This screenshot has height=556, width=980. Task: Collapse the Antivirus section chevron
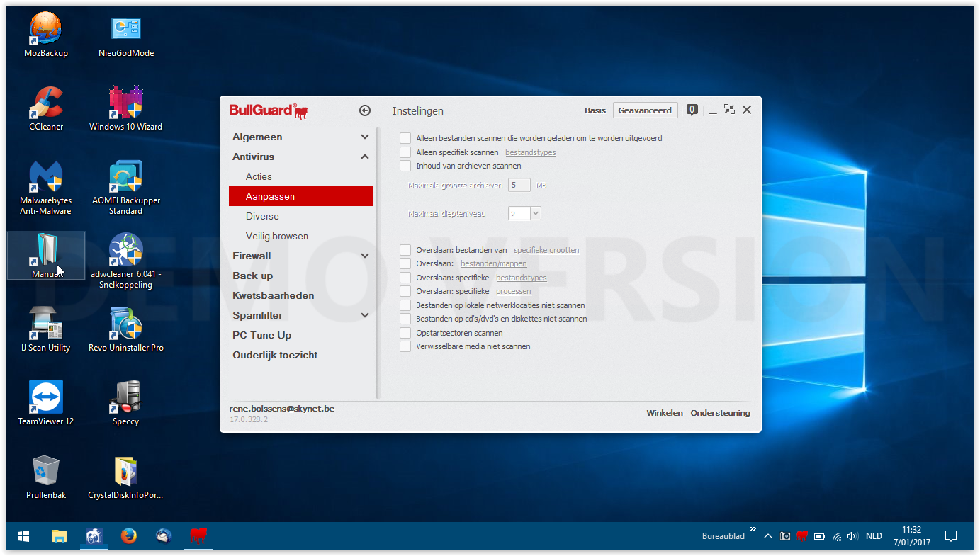(365, 157)
